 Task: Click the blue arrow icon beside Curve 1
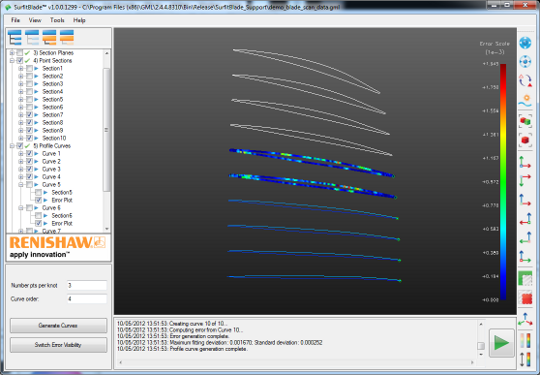click(37, 154)
